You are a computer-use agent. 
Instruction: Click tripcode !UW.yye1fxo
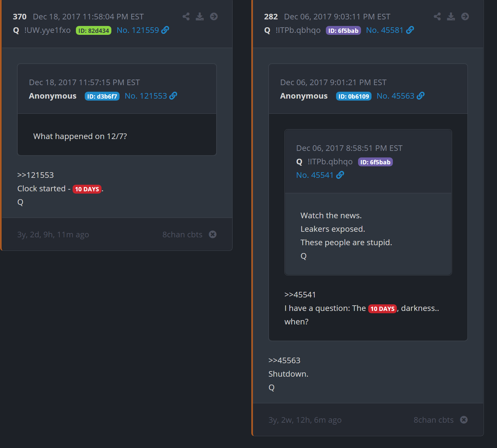[x=48, y=30]
